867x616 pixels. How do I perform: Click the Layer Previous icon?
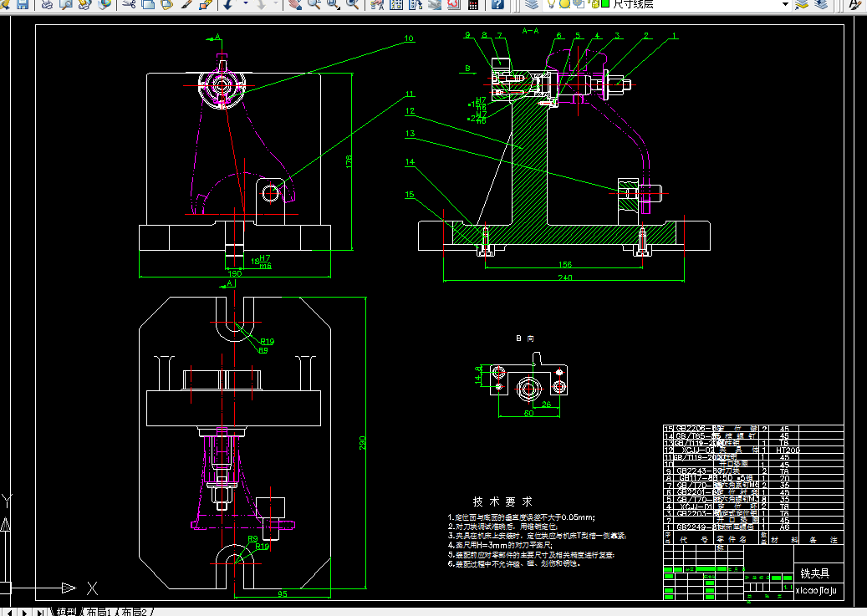(820, 4)
